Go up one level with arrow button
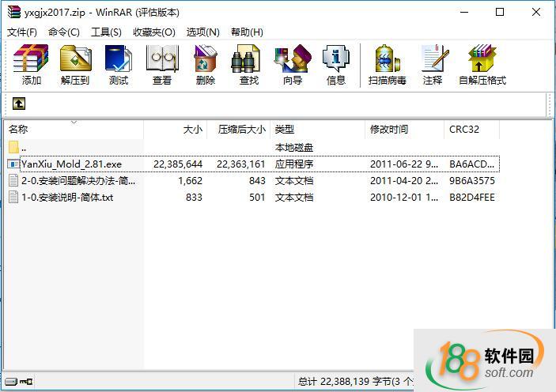556x392 pixels. coord(19,104)
